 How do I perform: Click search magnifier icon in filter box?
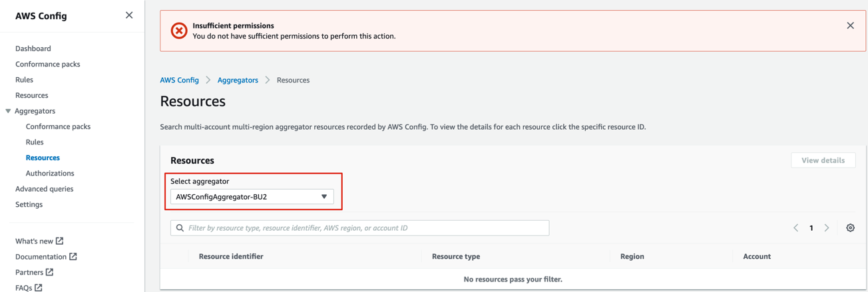180,227
